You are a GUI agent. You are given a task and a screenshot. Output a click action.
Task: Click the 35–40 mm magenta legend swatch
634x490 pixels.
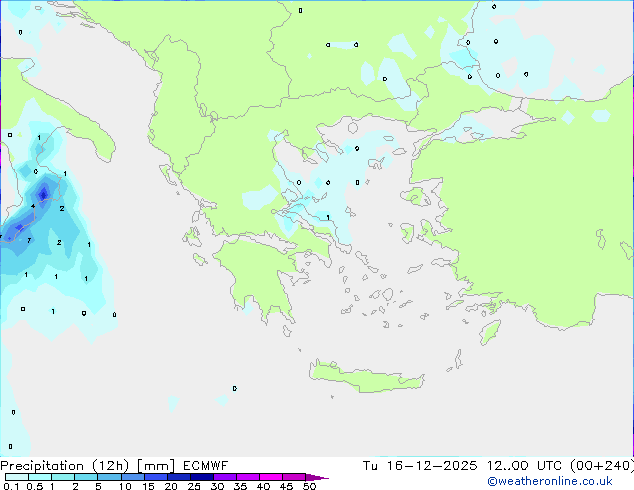(x=247, y=477)
